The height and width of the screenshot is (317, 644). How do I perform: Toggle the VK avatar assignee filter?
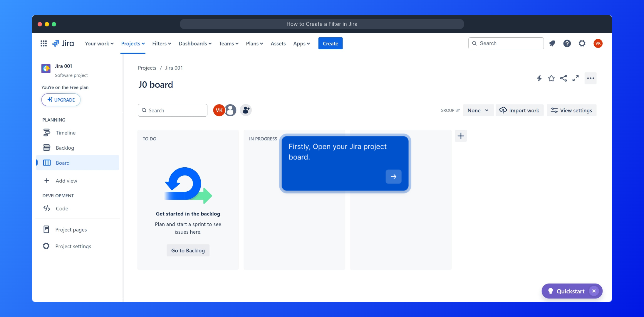pyautogui.click(x=219, y=110)
